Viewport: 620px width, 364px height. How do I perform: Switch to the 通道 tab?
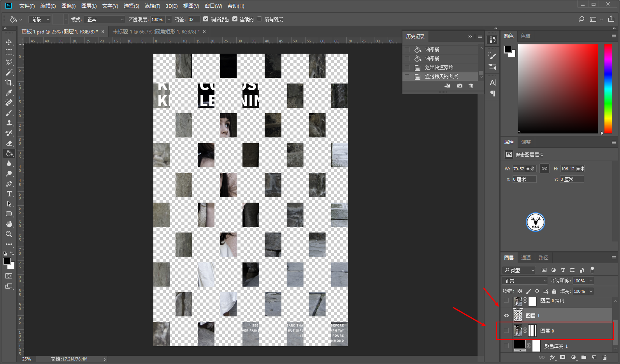coord(526,258)
